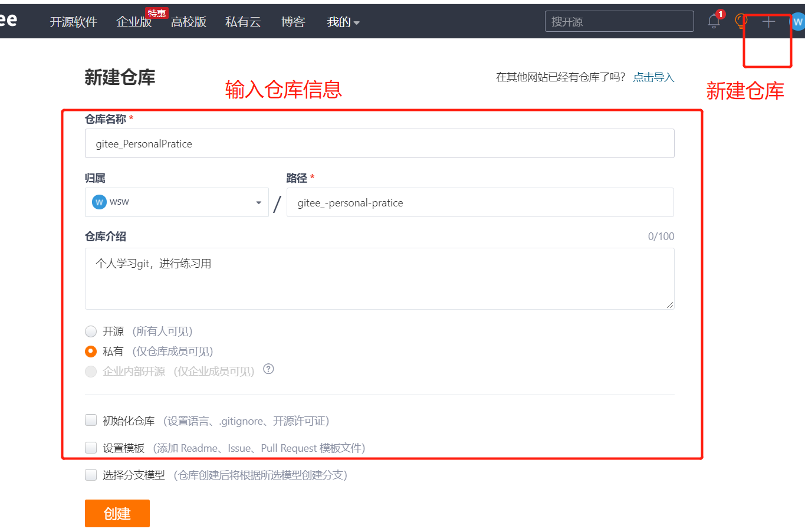
Task: Click the 仓库名称 input field
Action: tap(380, 143)
